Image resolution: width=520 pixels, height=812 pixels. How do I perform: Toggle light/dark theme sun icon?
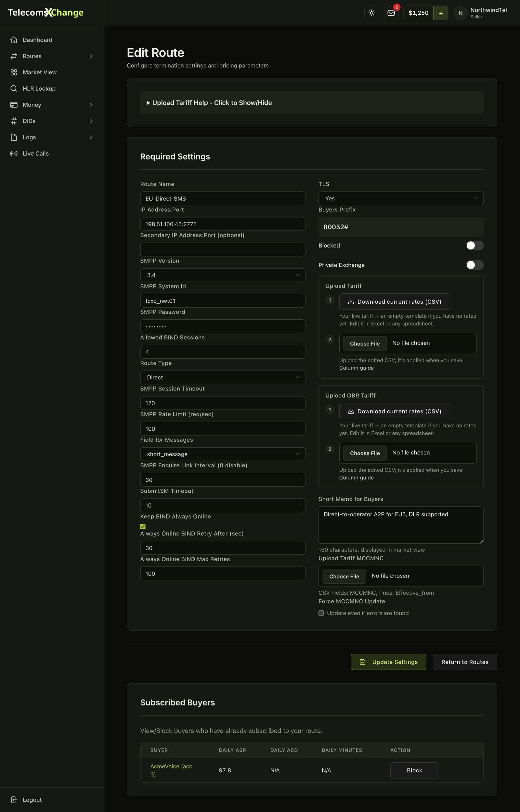[371, 13]
